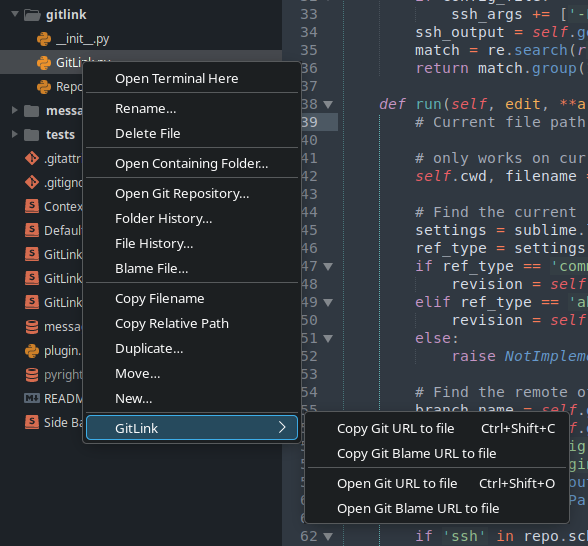The width and height of the screenshot is (588, 546).
Task: Select Folder History... entry
Action: click(x=192, y=219)
